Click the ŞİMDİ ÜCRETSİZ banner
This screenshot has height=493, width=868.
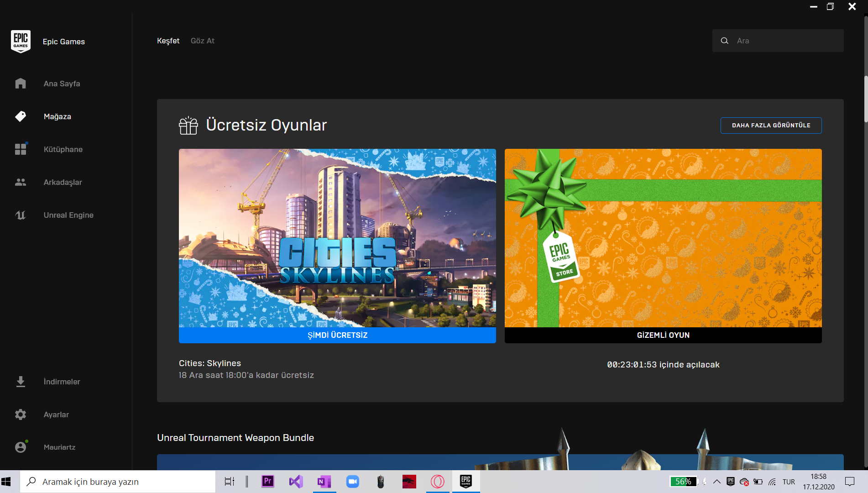[x=337, y=335]
